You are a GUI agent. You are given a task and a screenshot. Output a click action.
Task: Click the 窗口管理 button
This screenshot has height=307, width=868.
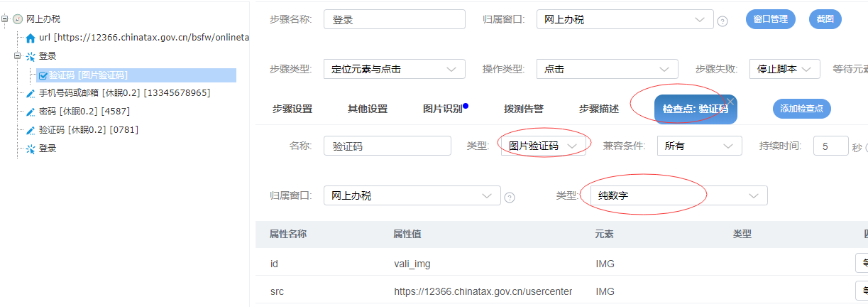770,19
